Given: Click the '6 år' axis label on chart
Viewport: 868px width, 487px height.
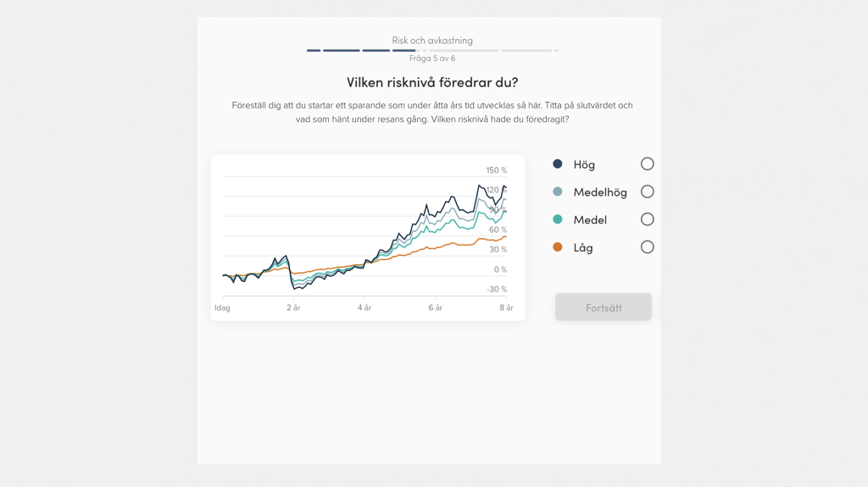Looking at the screenshot, I should click(x=436, y=308).
